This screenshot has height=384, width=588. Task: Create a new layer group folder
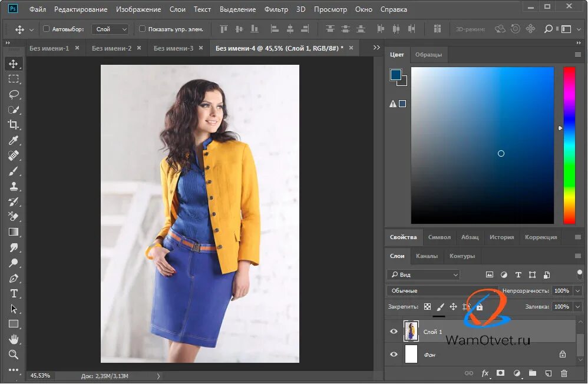[x=533, y=373]
